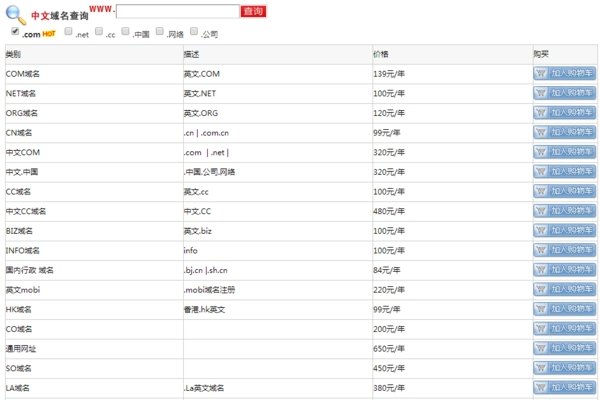Focus the www domain name input field
The image size is (600, 400).
click(x=178, y=11)
